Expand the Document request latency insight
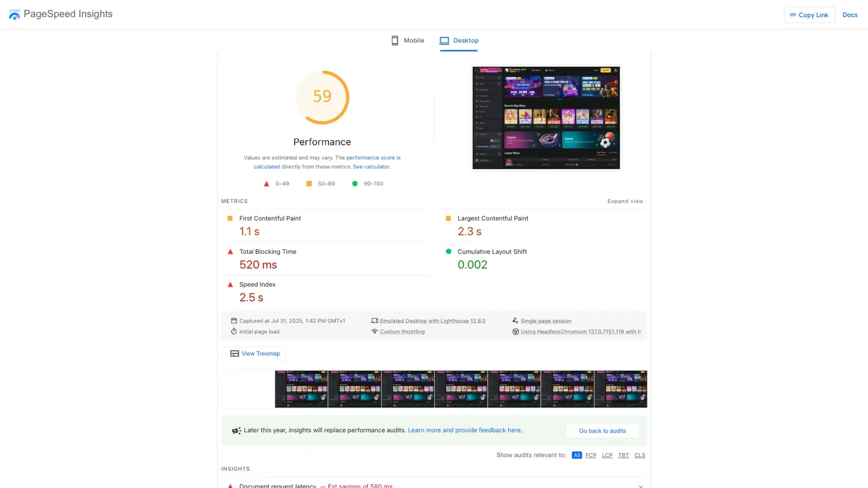 [641, 486]
